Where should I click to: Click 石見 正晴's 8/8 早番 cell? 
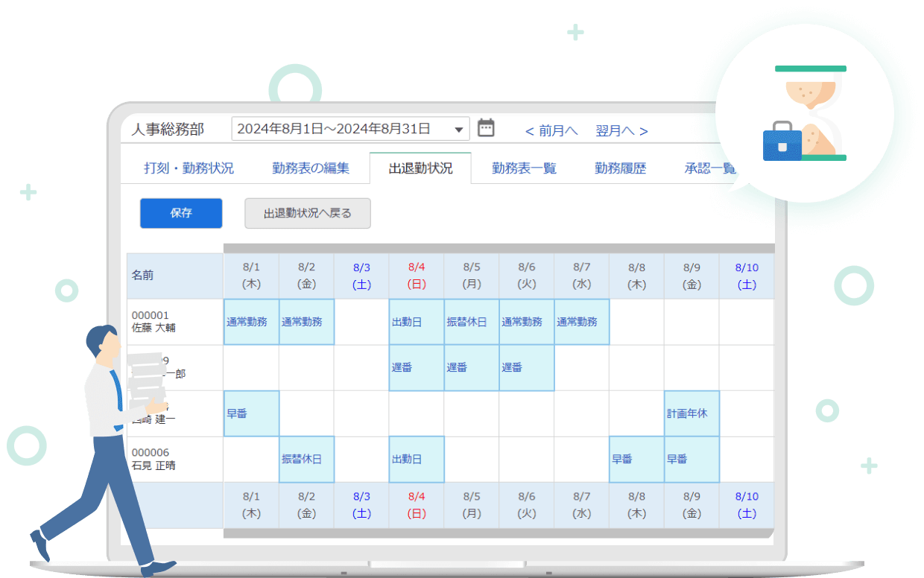636,460
